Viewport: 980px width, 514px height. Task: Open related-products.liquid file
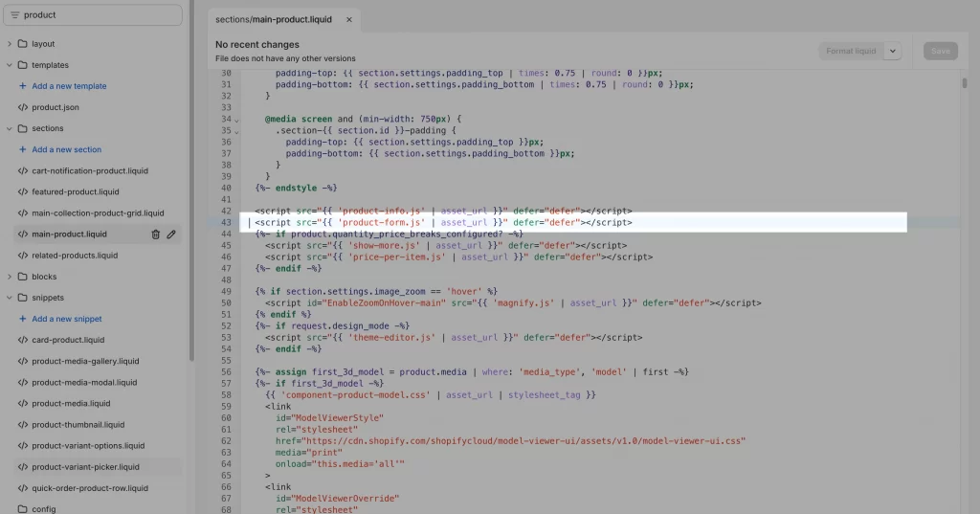pyautogui.click(x=75, y=256)
